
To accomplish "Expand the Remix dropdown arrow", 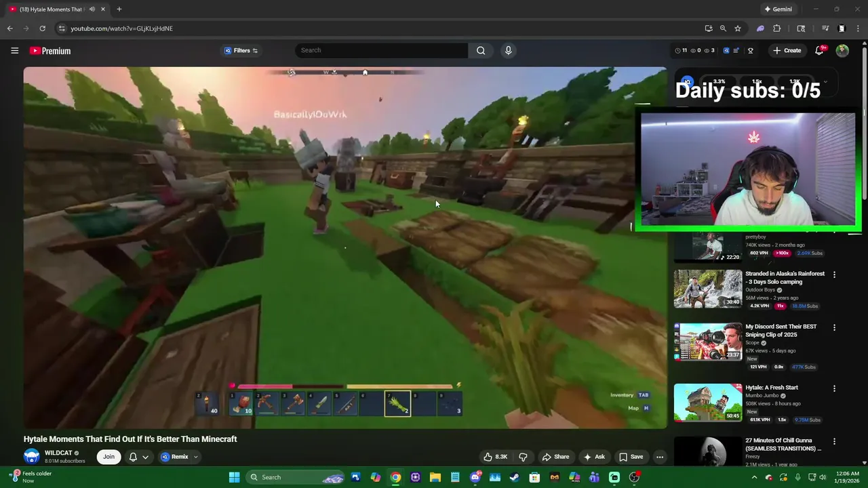I will click(195, 457).
